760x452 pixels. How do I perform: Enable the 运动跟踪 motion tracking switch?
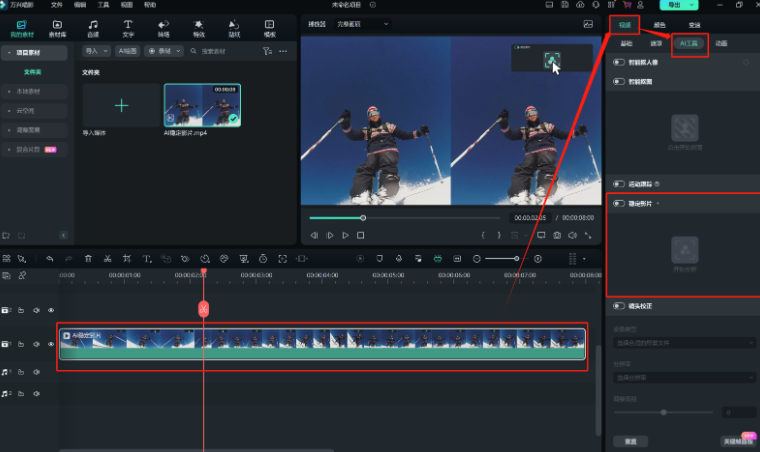pyautogui.click(x=620, y=184)
